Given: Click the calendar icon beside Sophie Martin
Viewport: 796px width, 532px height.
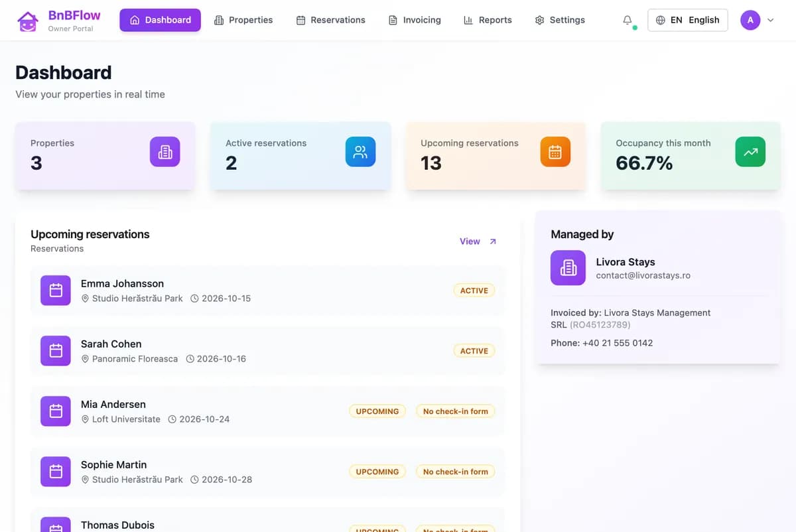Looking at the screenshot, I should pos(56,472).
